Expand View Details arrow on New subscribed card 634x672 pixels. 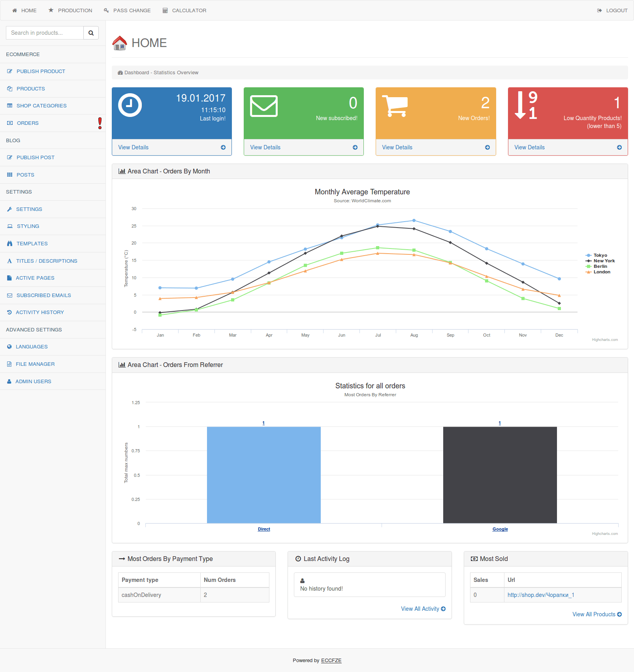[x=355, y=147]
